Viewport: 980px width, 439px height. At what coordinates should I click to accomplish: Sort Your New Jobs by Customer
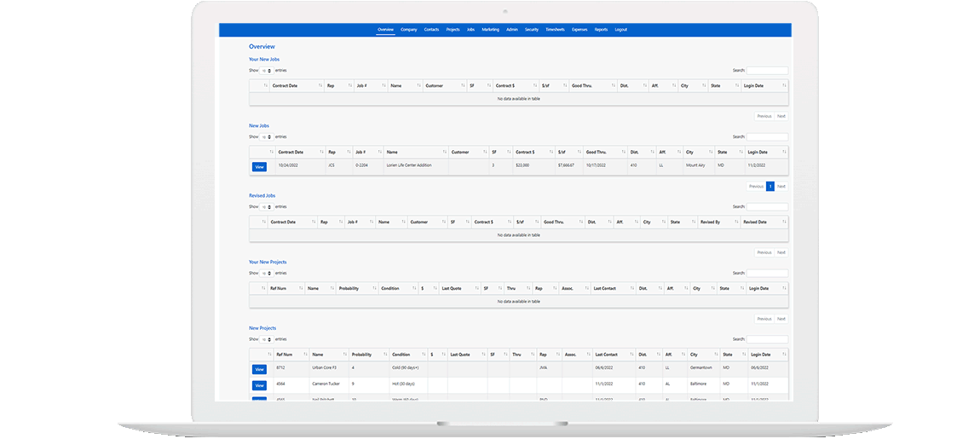[444, 86]
